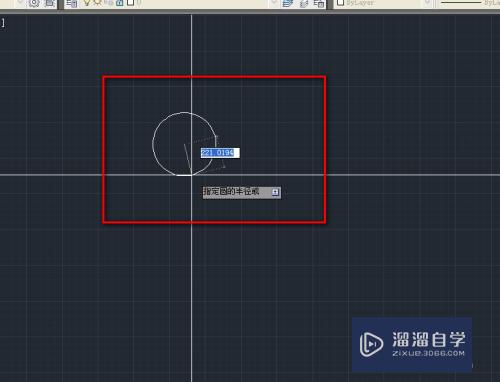Image resolution: width=500 pixels, height=382 pixels.
Task: Open the linetype ByLayer dropdown
Action: click(470, 3)
